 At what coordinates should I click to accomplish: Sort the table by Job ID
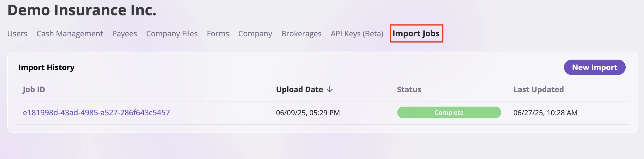pyautogui.click(x=34, y=89)
